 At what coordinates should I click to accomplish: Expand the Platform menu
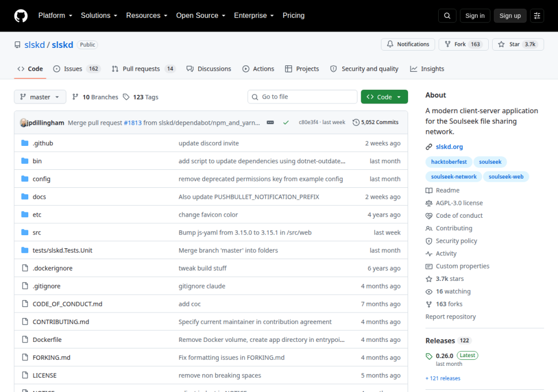tap(55, 16)
